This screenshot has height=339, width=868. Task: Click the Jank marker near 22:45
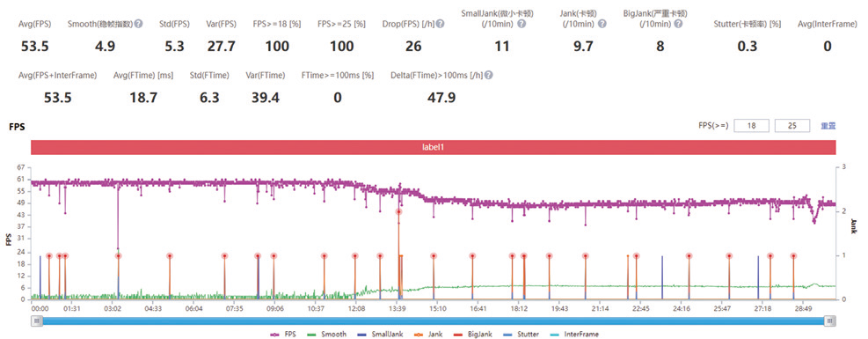click(636, 256)
